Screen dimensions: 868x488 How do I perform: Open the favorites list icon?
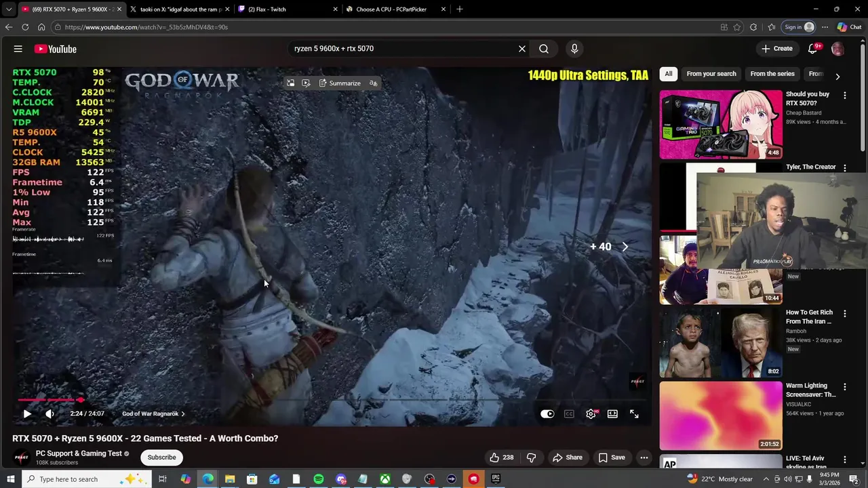coord(772,27)
